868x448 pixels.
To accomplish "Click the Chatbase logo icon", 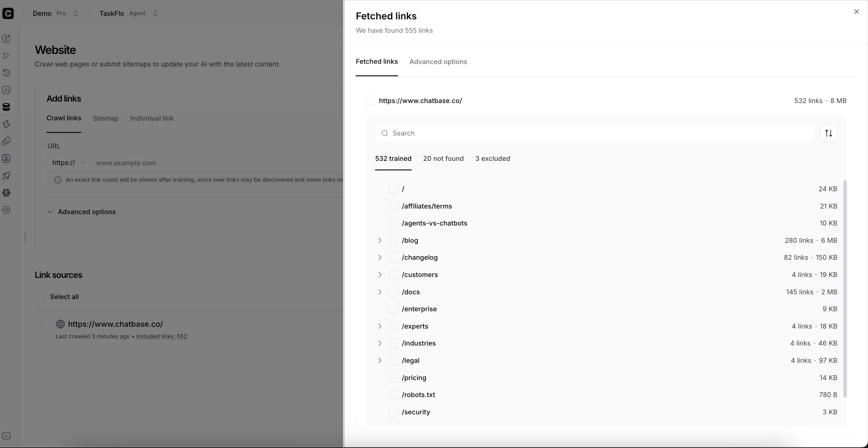I will [x=8, y=13].
